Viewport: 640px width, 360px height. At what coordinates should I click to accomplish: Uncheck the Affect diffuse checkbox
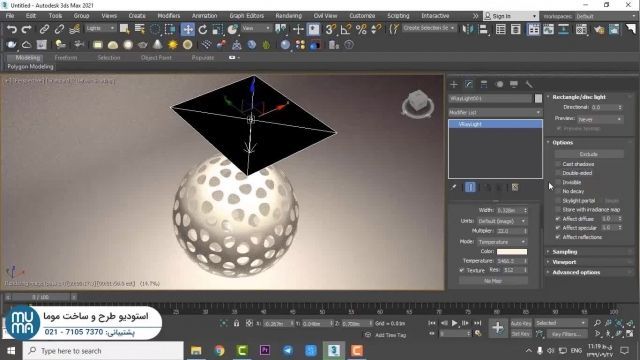coord(558,219)
